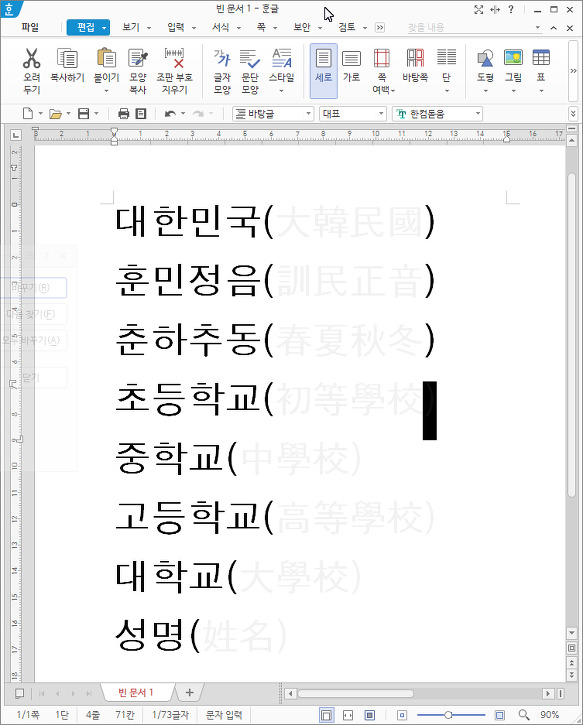
Task: Click the zoom magnifier icon in status bar
Action: [x=524, y=715]
